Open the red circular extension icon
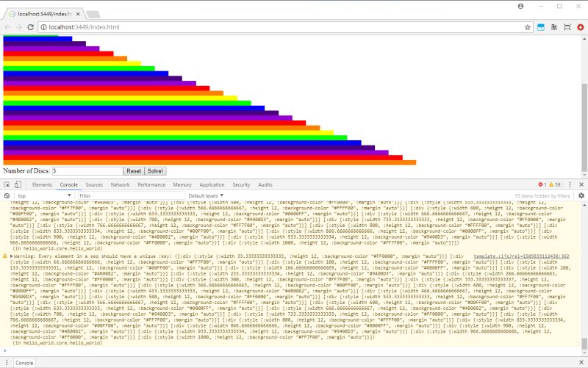 coord(581,27)
